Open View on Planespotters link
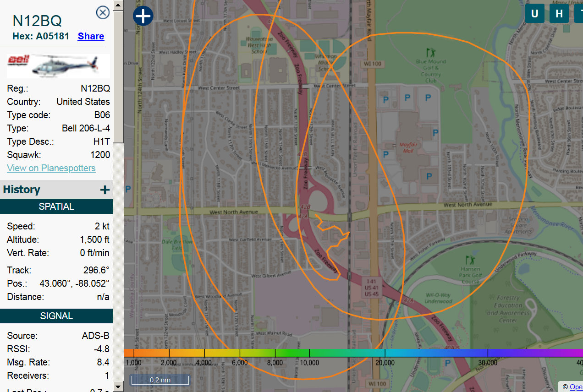The image size is (583, 392). click(51, 168)
